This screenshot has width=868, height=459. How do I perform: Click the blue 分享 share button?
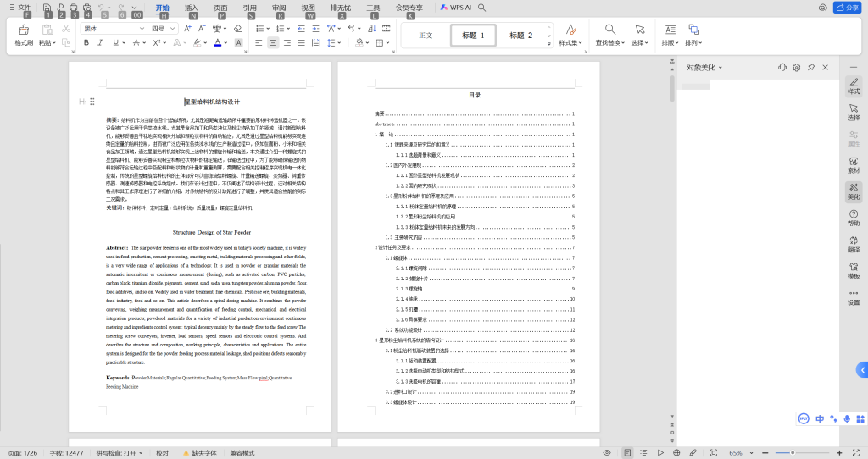tap(847, 8)
